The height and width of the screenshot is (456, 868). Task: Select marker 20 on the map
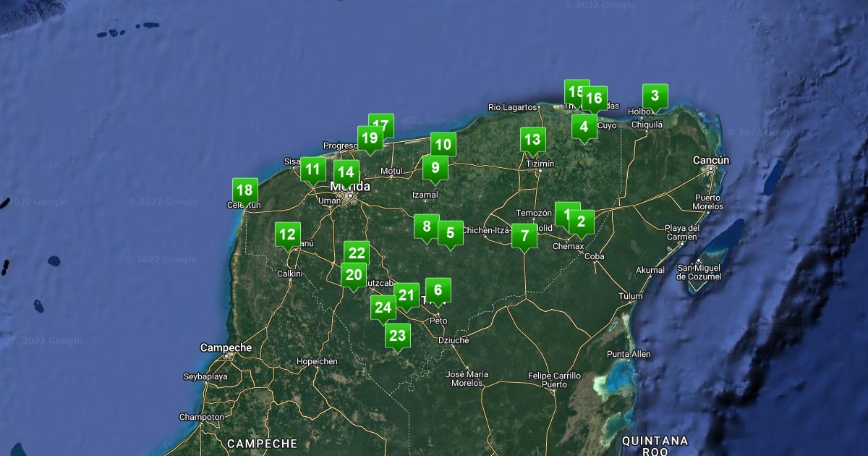click(x=354, y=275)
